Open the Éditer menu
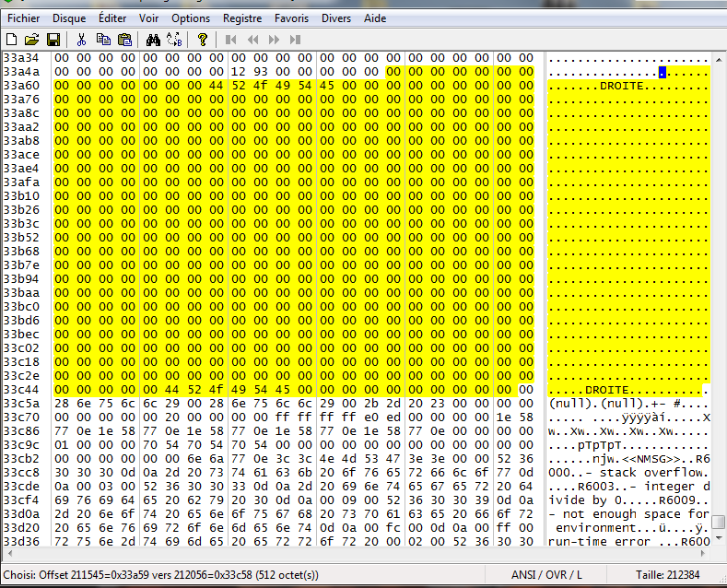The width and height of the screenshot is (727, 588). pos(112,18)
